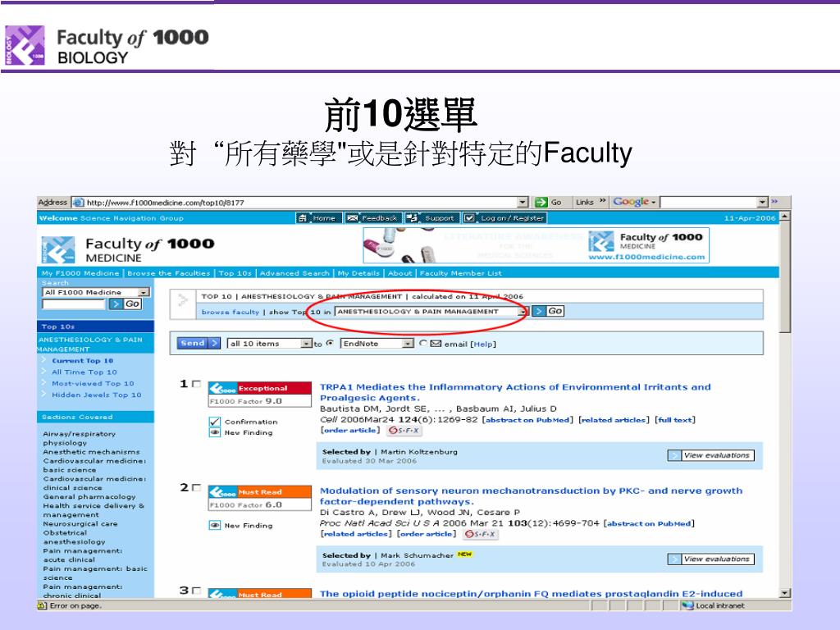Click the Most-viewed Top 10 link
Image resolution: width=840 pixels, height=630 pixels.
tap(93, 384)
